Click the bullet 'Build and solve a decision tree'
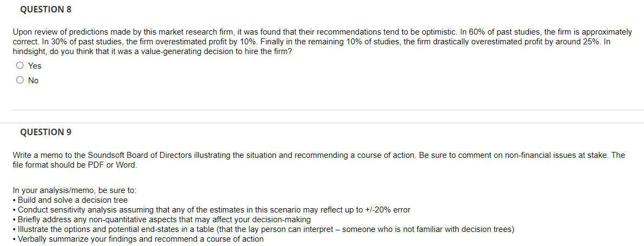The width and height of the screenshot is (644, 246). point(70,201)
